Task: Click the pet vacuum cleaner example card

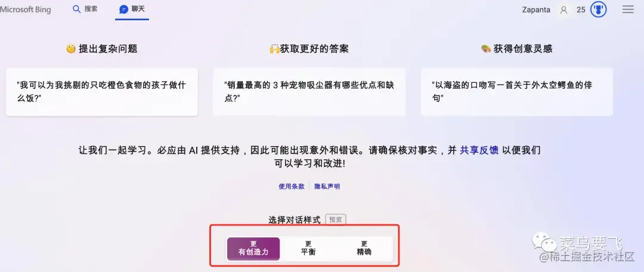Action: [309, 92]
